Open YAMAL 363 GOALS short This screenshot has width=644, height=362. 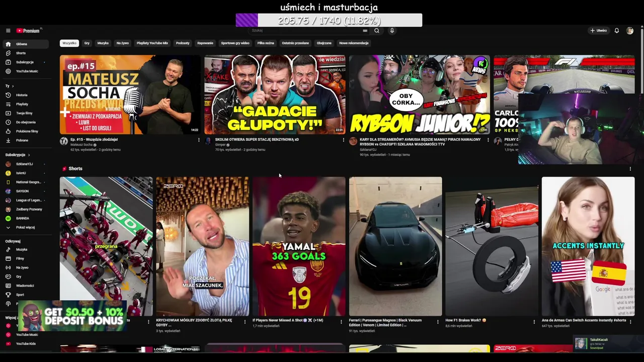point(299,246)
